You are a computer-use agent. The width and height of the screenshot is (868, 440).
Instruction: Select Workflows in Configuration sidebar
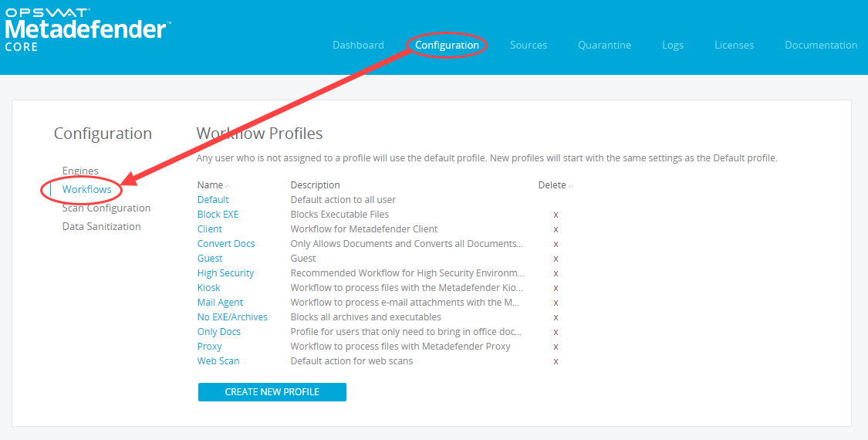pyautogui.click(x=87, y=190)
